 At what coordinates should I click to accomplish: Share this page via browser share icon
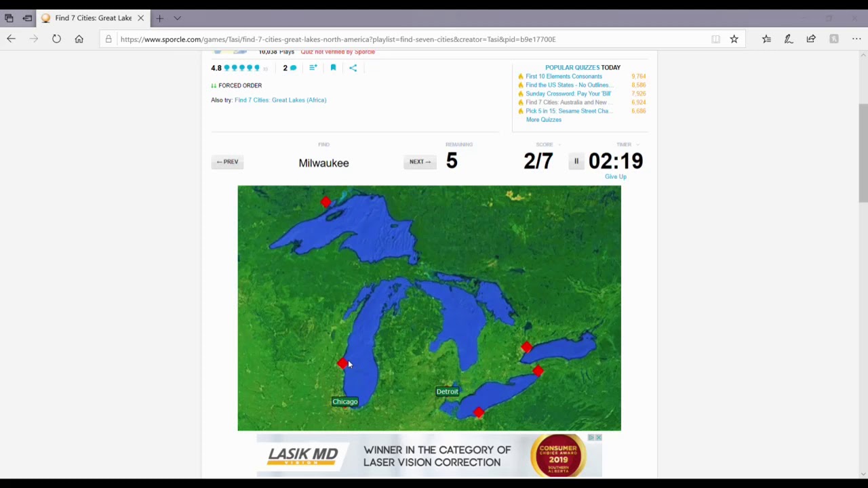(811, 39)
